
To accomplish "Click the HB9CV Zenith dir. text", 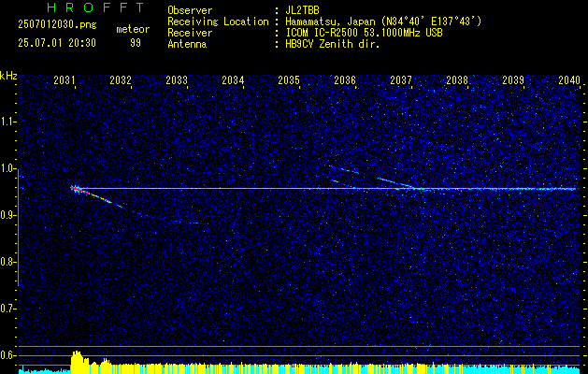I will tap(333, 44).
